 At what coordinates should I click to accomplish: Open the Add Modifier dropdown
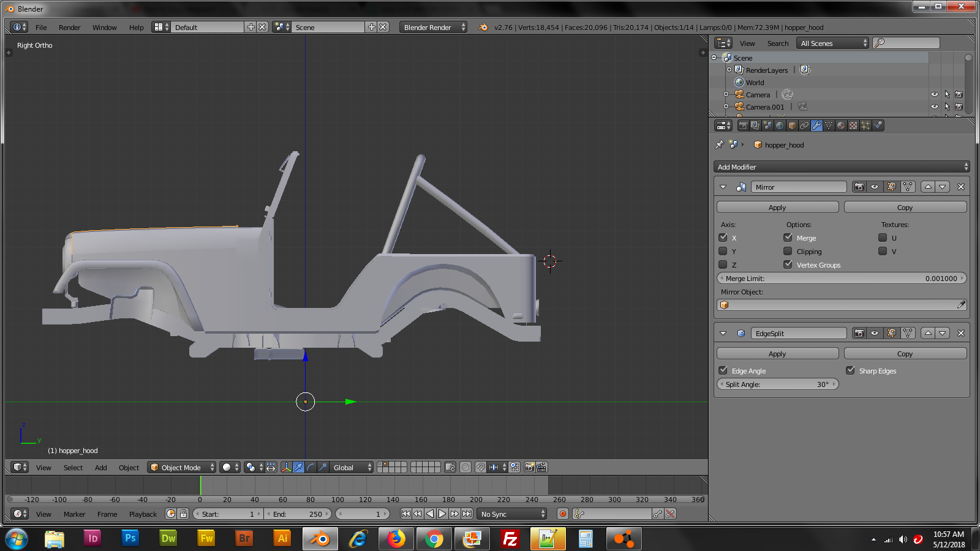842,167
